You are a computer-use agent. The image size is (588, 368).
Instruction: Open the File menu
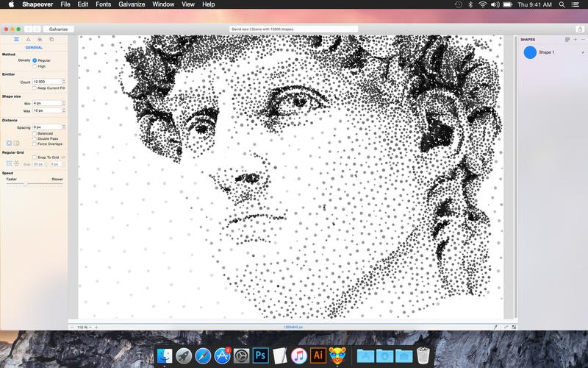[x=65, y=4]
